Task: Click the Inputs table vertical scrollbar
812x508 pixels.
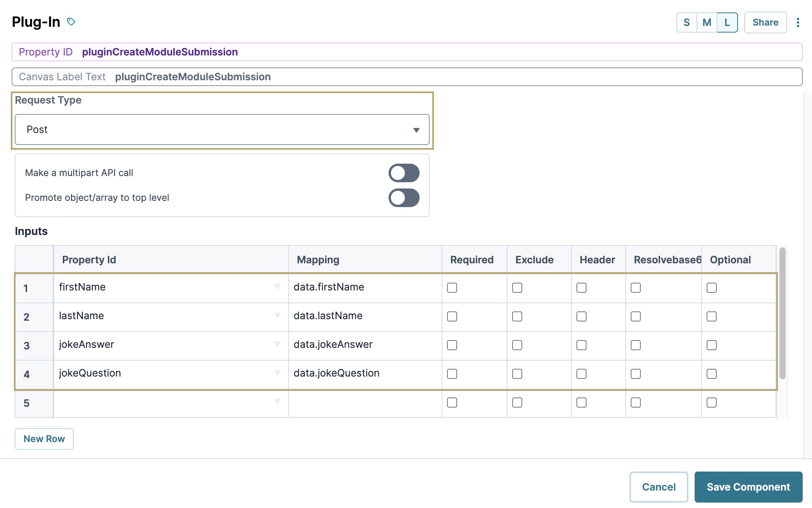Action: [x=782, y=313]
